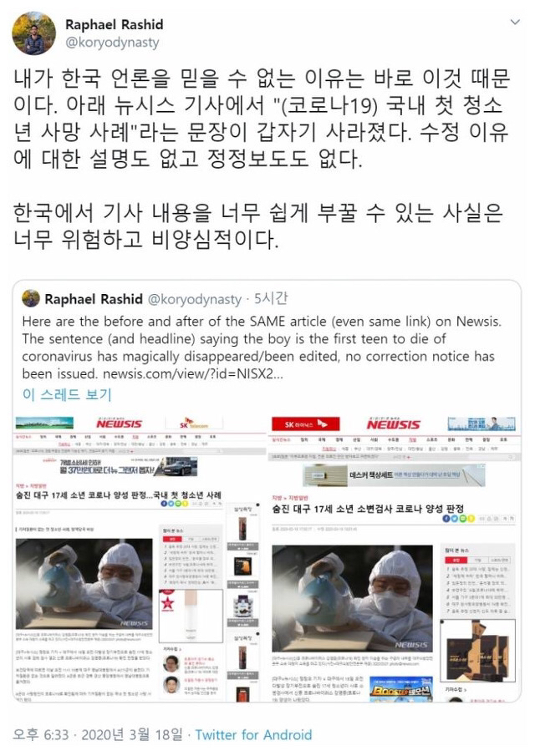Click the Twitter for Android source link

[254, 735]
